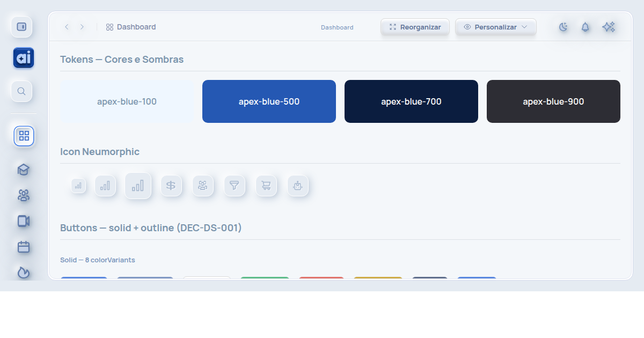644x338 pixels.
Task: Click the shopping cart neumorphic icon
Action: 266,186
